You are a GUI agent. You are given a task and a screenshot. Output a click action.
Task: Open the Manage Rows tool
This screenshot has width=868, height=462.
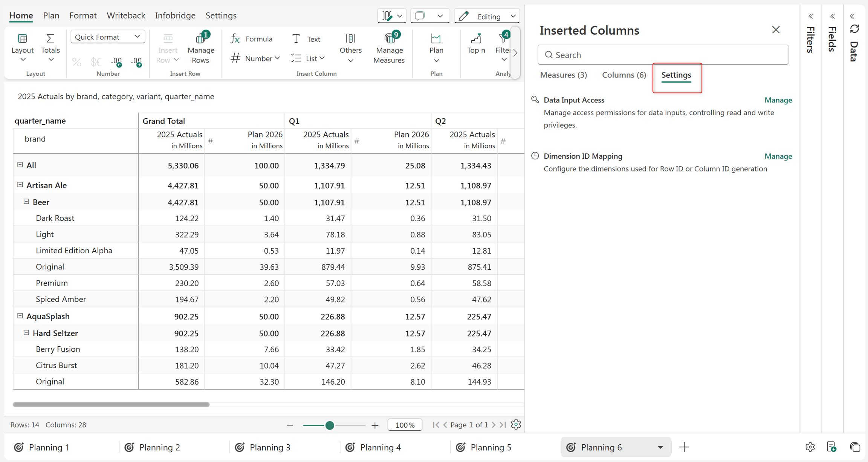point(201,48)
